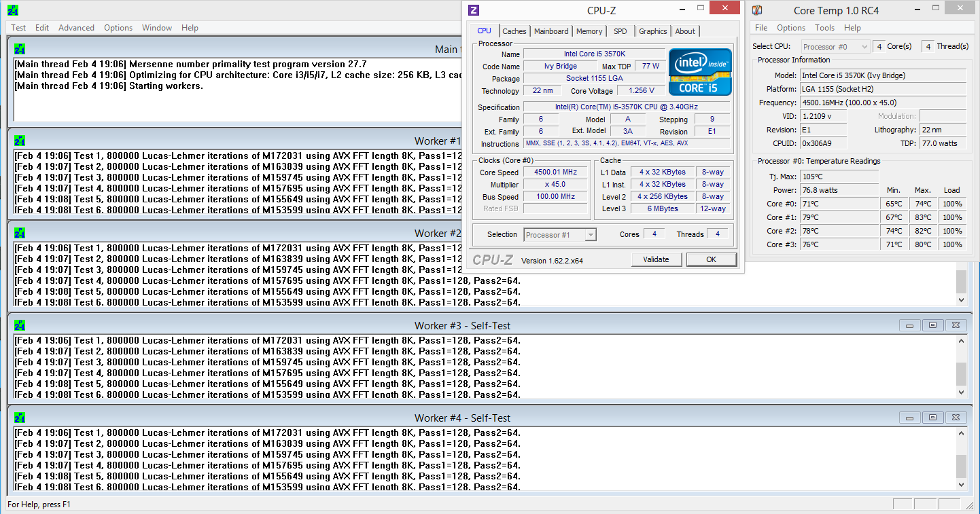Screen dimensions: 980x514
Task: Minimize the Worker #4 child window
Action: pos(909,418)
